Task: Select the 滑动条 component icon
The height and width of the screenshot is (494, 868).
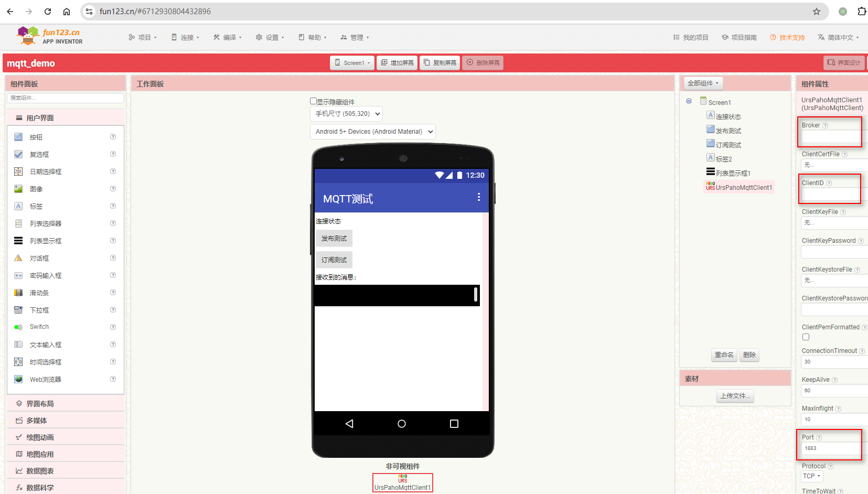Action: tap(18, 293)
